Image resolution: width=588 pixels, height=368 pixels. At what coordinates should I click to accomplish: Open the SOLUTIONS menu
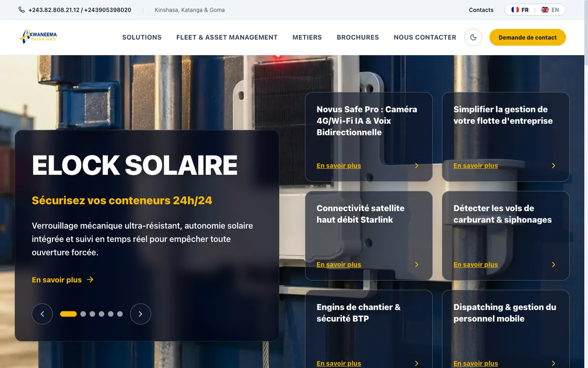click(x=142, y=37)
